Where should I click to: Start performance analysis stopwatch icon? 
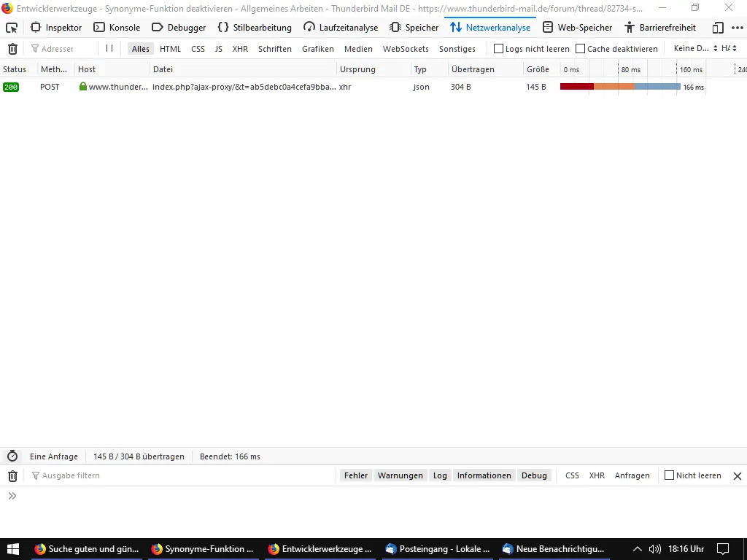coord(12,456)
